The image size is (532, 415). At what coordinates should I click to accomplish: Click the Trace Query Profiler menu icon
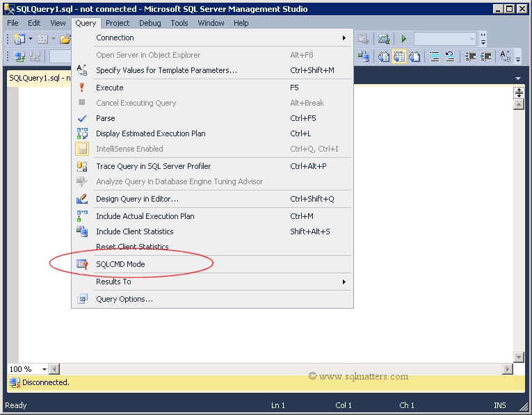(x=82, y=166)
